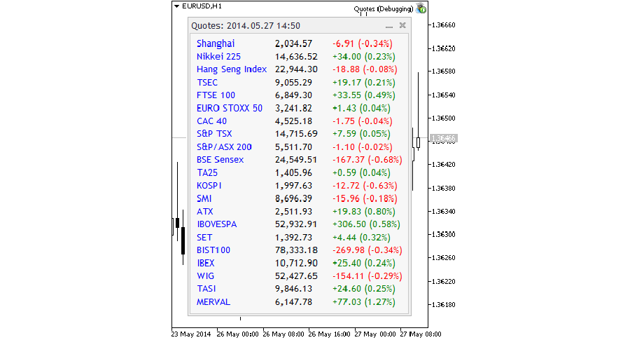The width and height of the screenshot is (644, 340).
Task: Click the change -18.88 (-0.08%)
Action: 365,69
